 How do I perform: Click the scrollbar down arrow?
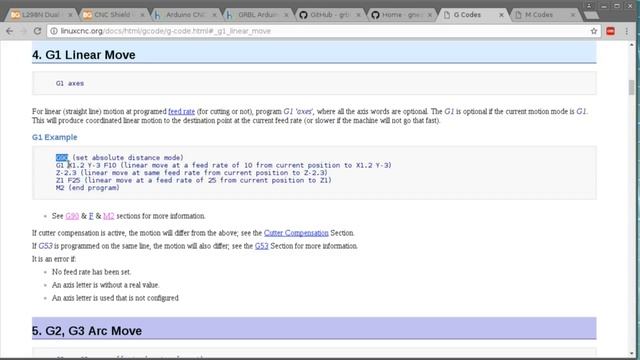click(x=631, y=353)
